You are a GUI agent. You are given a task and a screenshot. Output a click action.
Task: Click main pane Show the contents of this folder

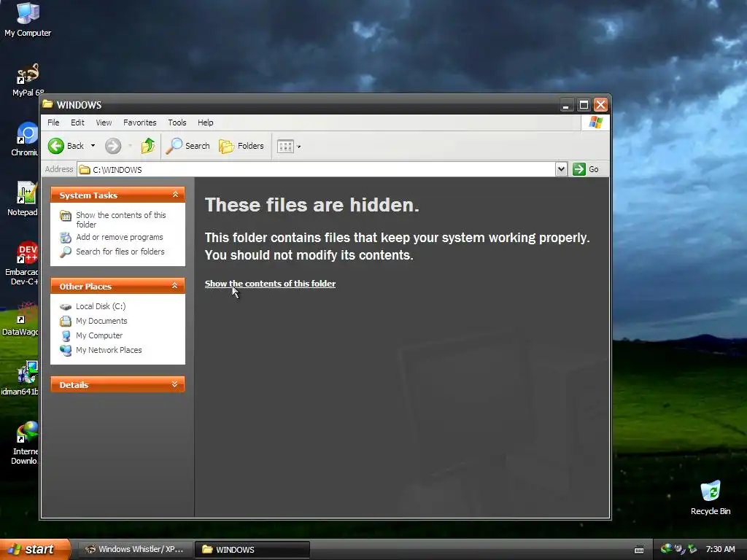pyautogui.click(x=270, y=284)
